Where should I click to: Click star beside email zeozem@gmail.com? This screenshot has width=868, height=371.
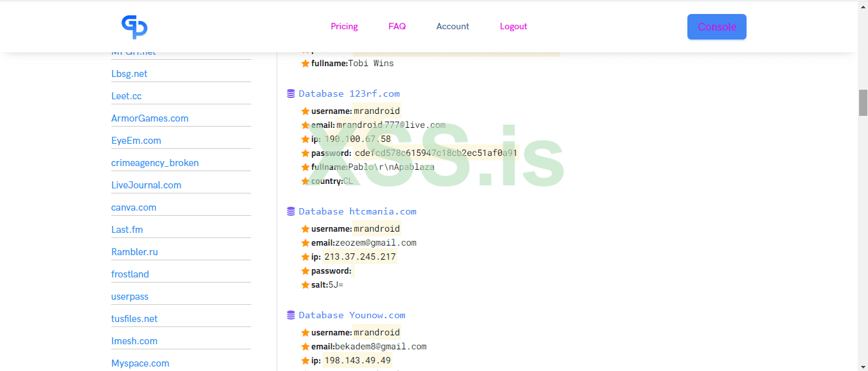[x=305, y=243]
